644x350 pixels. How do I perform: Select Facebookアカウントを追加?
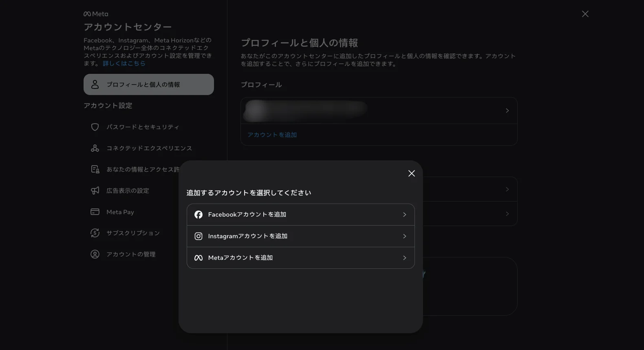[301, 215]
